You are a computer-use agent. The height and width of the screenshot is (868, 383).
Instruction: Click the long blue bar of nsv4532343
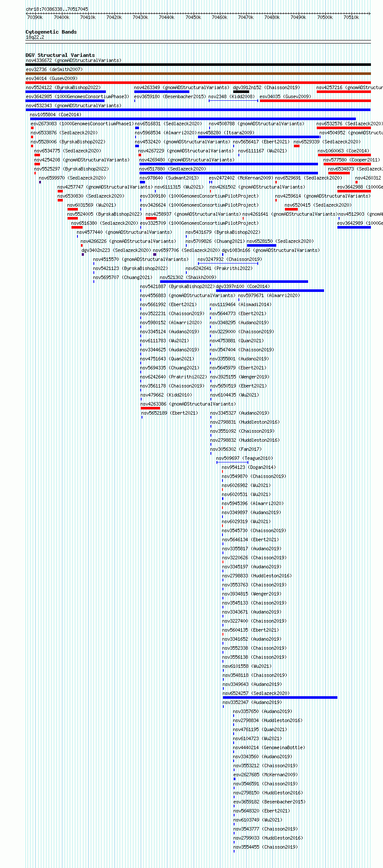(198, 109)
